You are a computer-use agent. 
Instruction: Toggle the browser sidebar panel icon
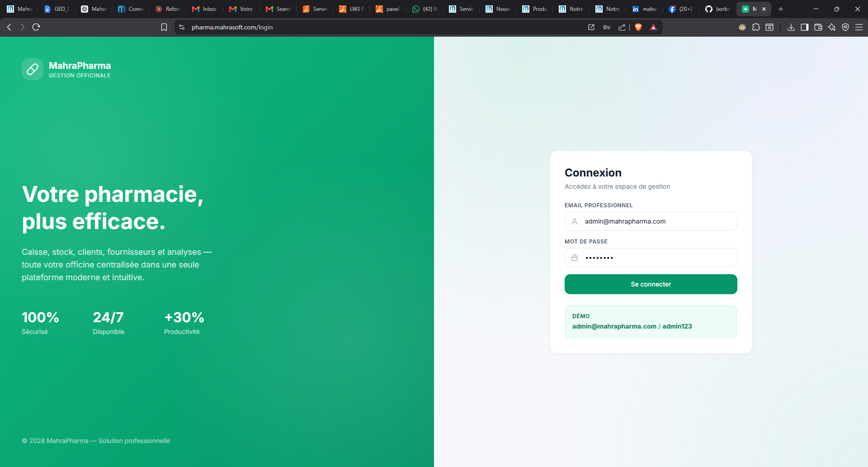pos(805,27)
